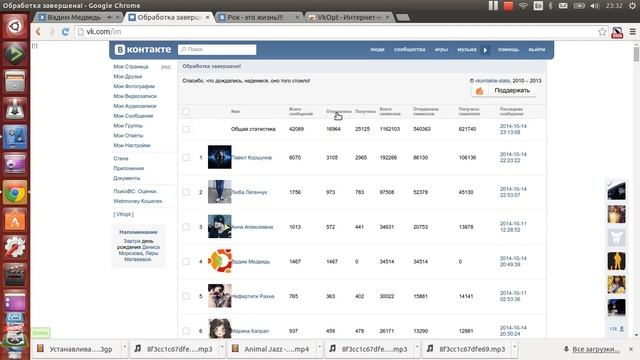Click Chrome back navigation arrow
The width and height of the screenshot is (640, 360).
[x=38, y=31]
